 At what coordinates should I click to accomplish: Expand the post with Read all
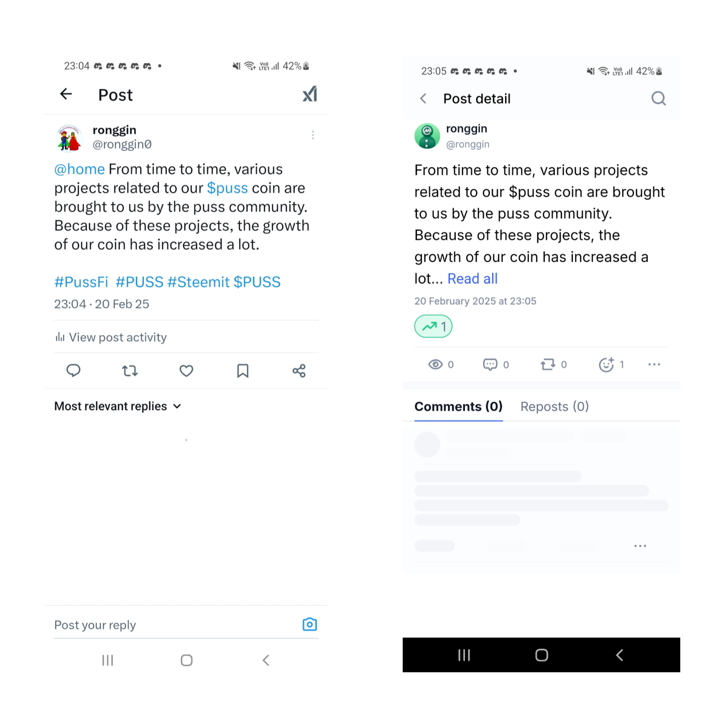point(472,279)
